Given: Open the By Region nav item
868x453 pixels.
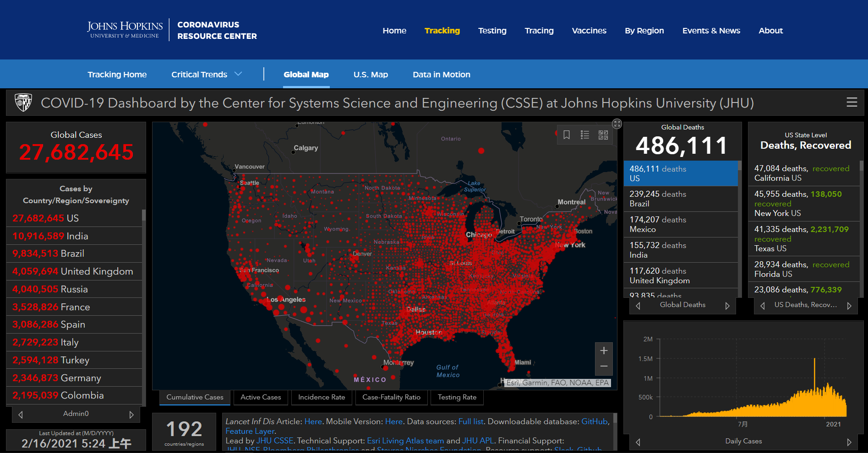Looking at the screenshot, I should point(644,31).
